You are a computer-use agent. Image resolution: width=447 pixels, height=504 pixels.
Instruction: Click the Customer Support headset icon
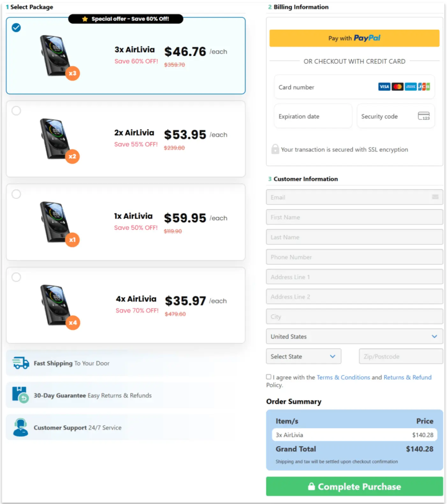coord(20,427)
